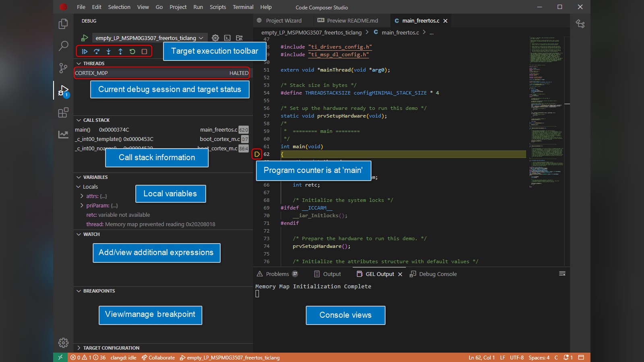Click Collaborate in the status bar
The width and height of the screenshot is (644, 362).
point(158,358)
